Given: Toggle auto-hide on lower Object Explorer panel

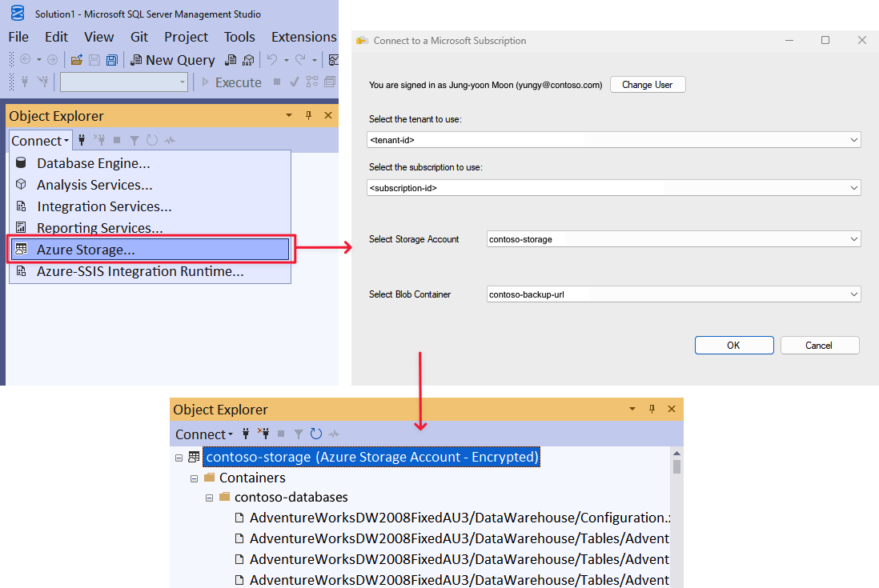Looking at the screenshot, I should pos(652,409).
